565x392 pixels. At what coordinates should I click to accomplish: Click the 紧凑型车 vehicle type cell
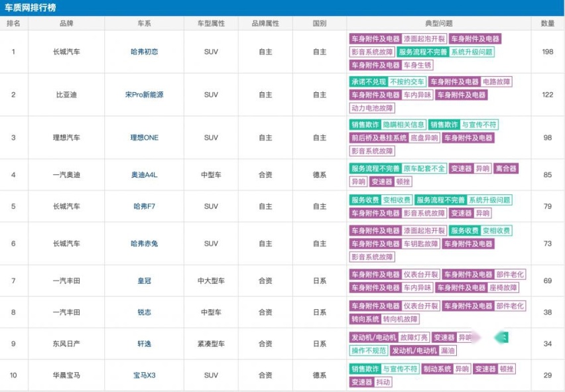pos(211,344)
